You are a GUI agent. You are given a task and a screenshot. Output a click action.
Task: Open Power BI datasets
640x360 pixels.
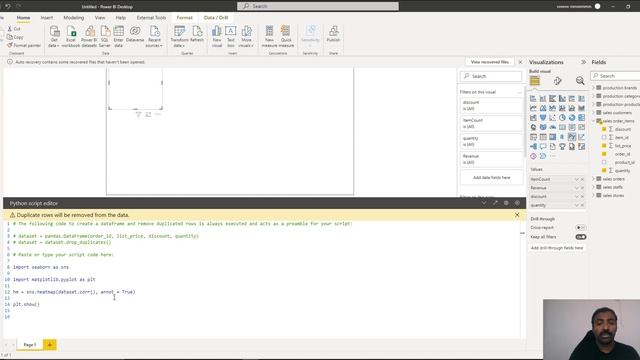(89, 36)
